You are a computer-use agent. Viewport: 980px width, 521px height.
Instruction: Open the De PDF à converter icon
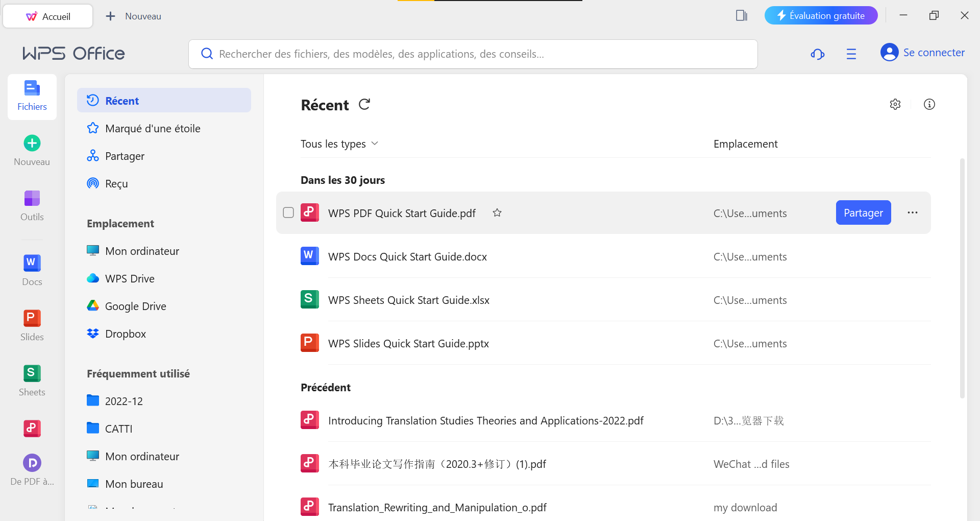pos(32,463)
